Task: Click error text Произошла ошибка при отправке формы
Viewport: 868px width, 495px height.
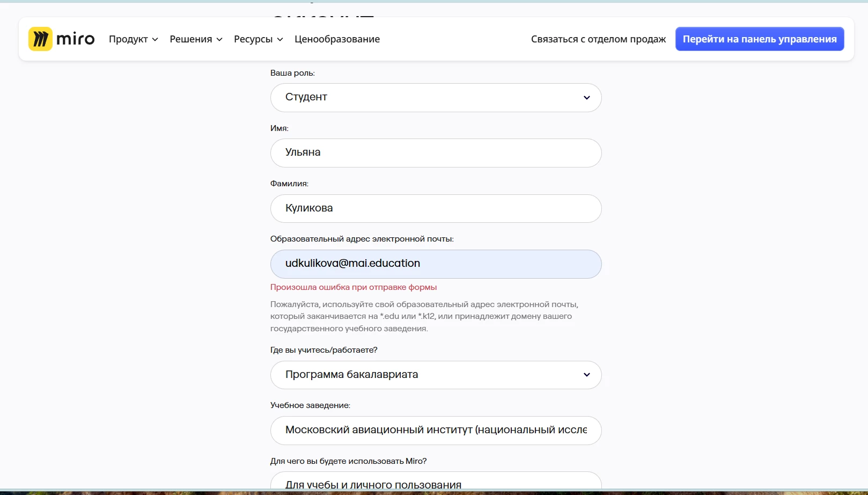Action: click(x=354, y=287)
